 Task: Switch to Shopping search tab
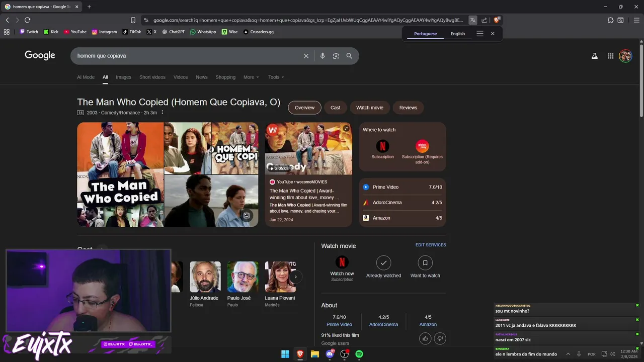pos(225,77)
